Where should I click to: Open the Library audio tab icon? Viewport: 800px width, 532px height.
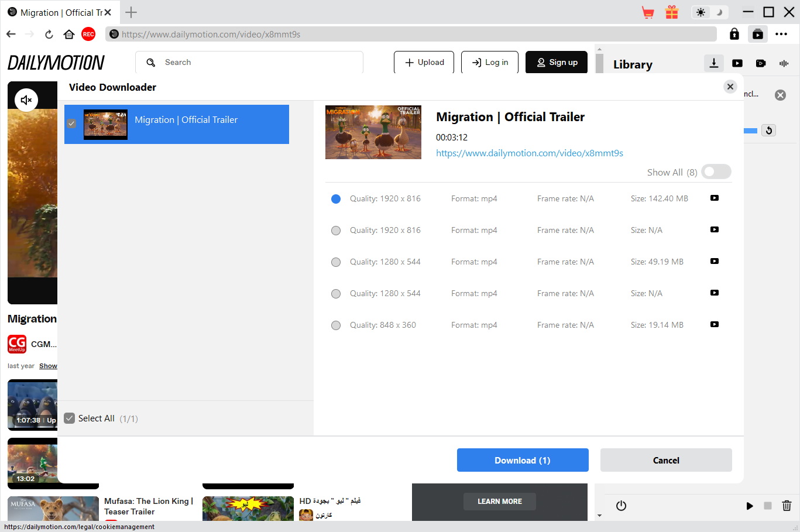(784, 63)
